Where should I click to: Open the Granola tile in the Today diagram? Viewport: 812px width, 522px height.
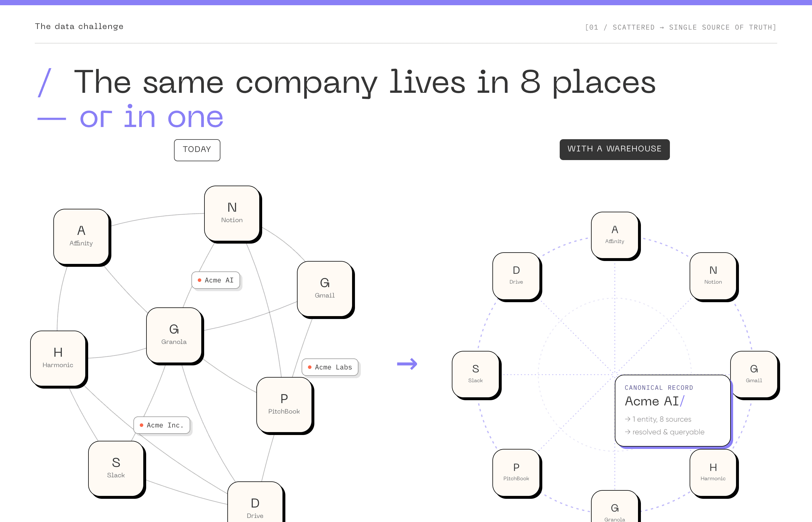point(174,335)
